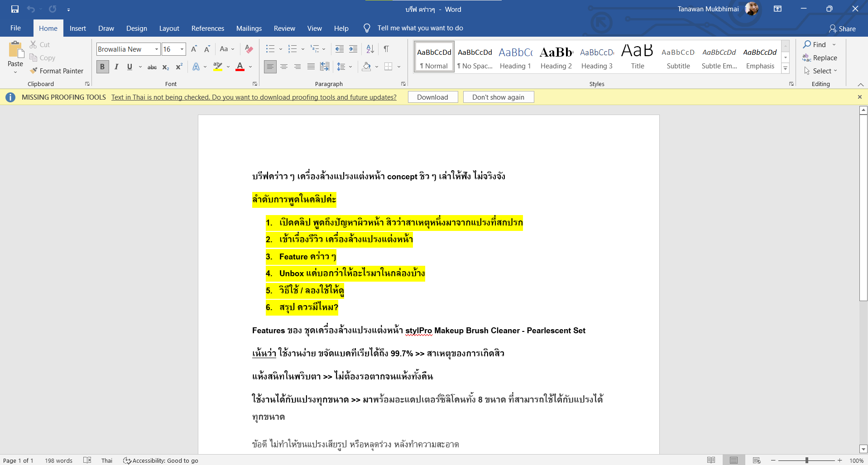
Task: Increase the font size
Action: click(194, 49)
